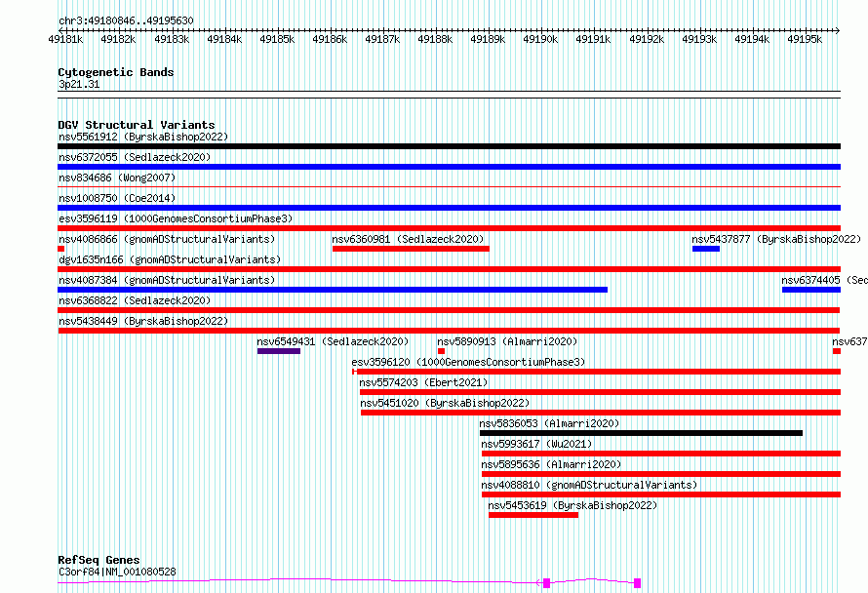
Task: Open the nsv4087384 (gnomADStructuralVariants) label
Action: click(167, 280)
